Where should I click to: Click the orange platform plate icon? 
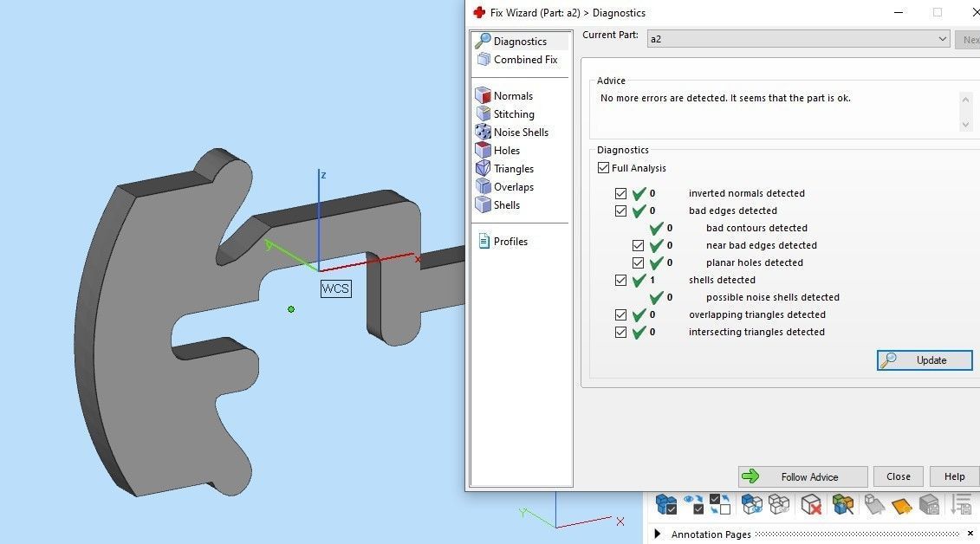click(x=902, y=505)
